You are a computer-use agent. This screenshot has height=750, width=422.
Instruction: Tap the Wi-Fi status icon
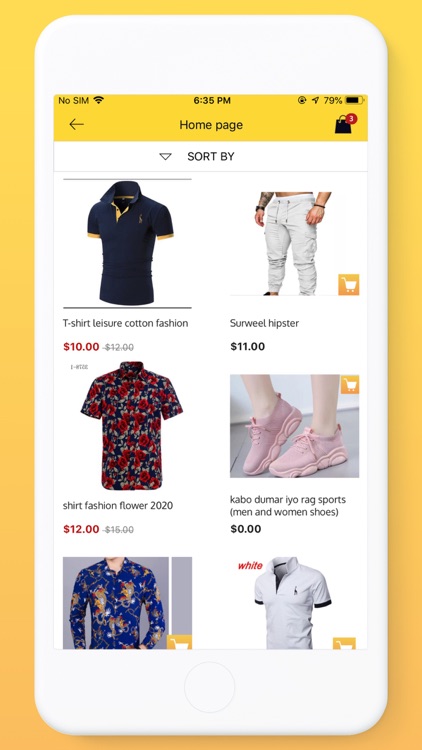pyautogui.click(x=99, y=100)
